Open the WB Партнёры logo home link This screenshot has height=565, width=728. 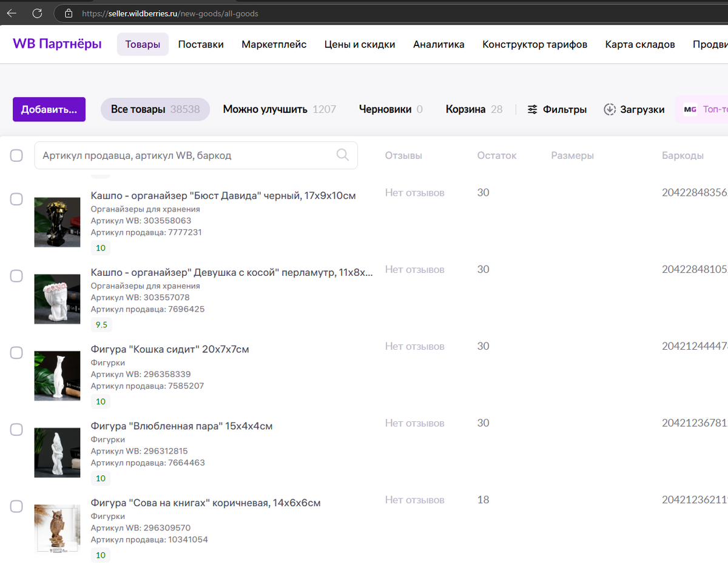(x=57, y=44)
